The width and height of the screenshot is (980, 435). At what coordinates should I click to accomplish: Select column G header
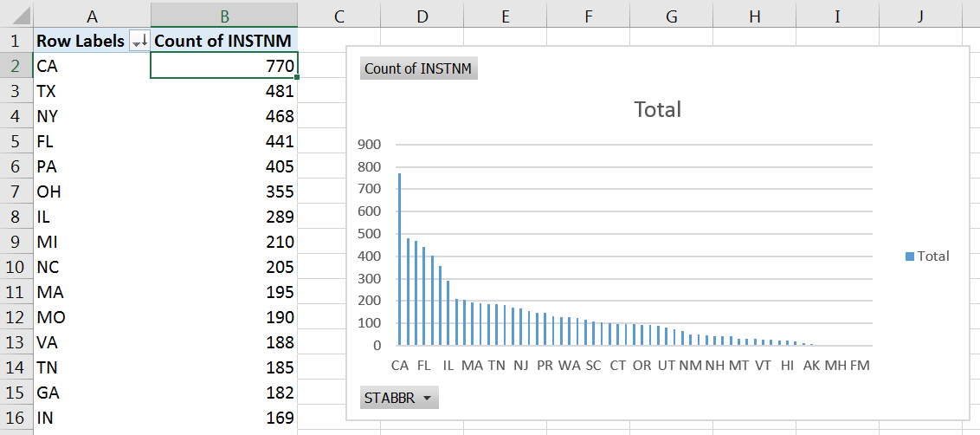[672, 16]
